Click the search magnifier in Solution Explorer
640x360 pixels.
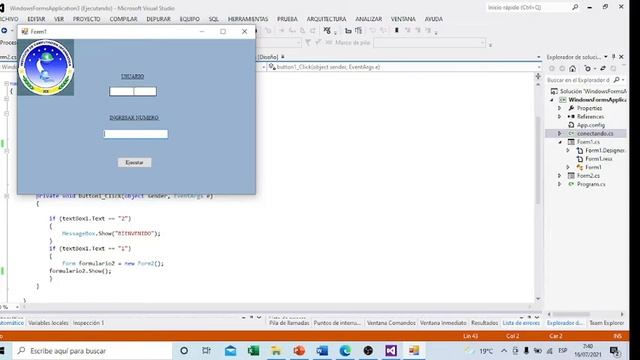[x=616, y=80]
